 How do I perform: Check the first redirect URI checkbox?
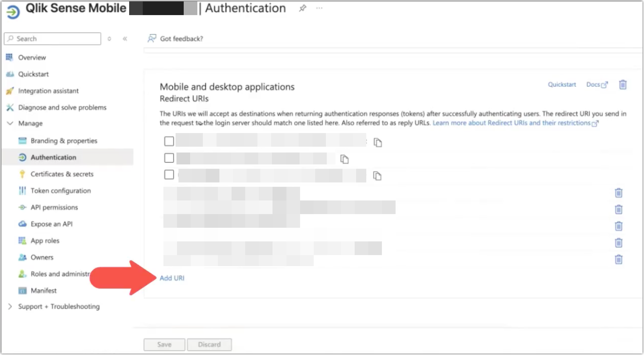[x=169, y=141]
